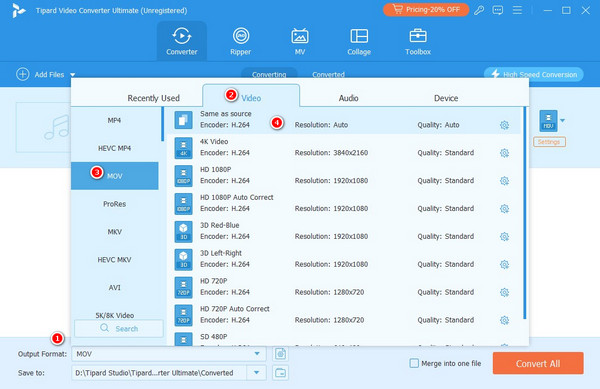Open the Save to path dropdown
The height and width of the screenshot is (389, 600).
pyautogui.click(x=256, y=373)
